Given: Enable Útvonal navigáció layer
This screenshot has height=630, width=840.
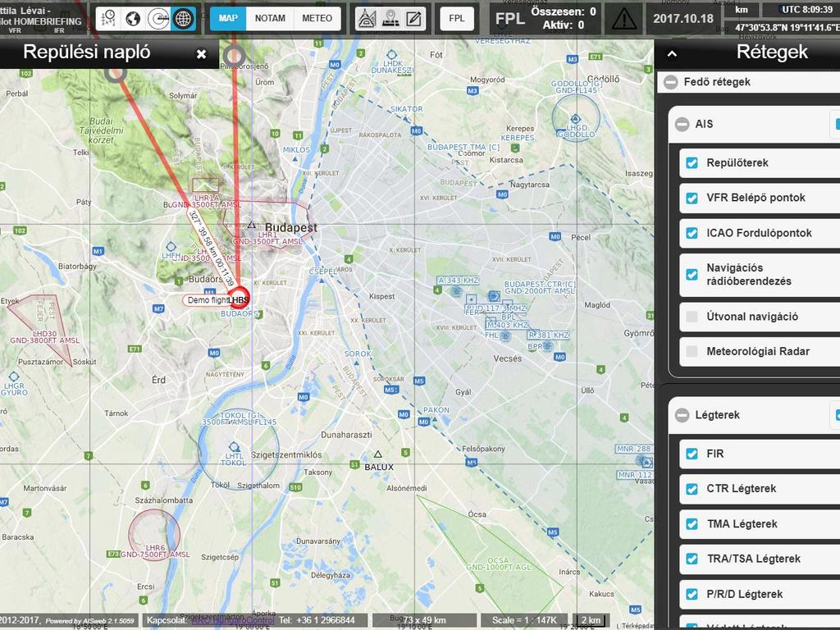Looking at the screenshot, I should (x=692, y=317).
